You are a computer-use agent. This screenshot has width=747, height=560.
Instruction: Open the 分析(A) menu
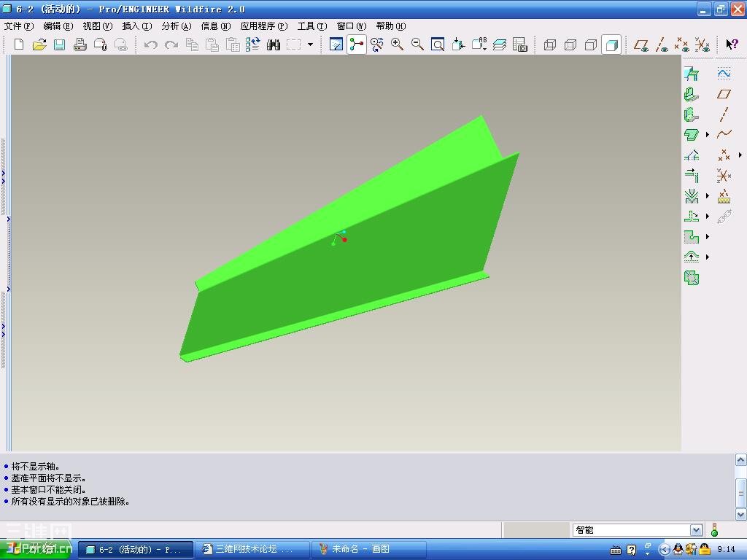177,26
